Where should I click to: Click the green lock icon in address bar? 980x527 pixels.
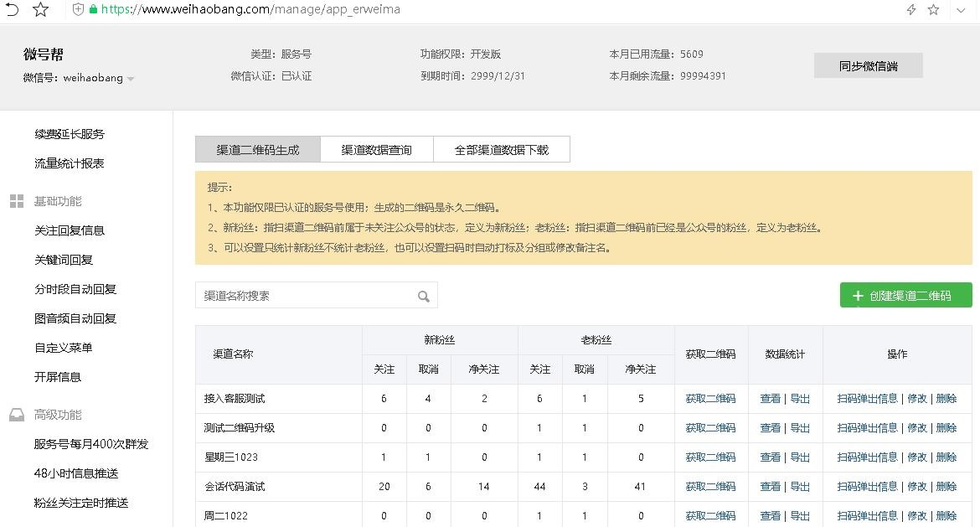[94, 9]
